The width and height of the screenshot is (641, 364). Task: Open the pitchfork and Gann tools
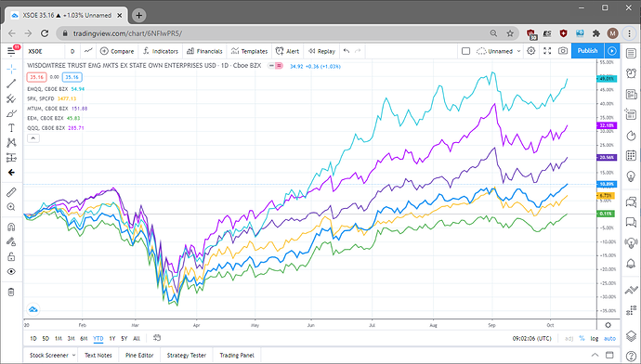tap(11, 98)
